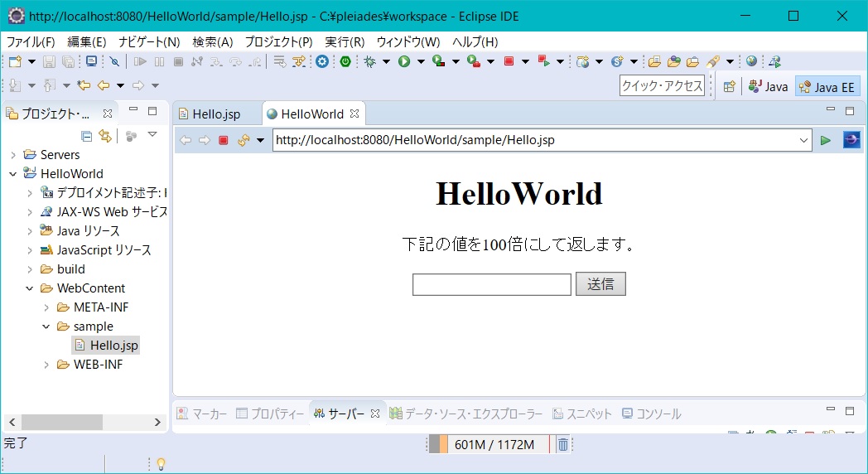Open the Run button dropdown arrow

point(421,61)
